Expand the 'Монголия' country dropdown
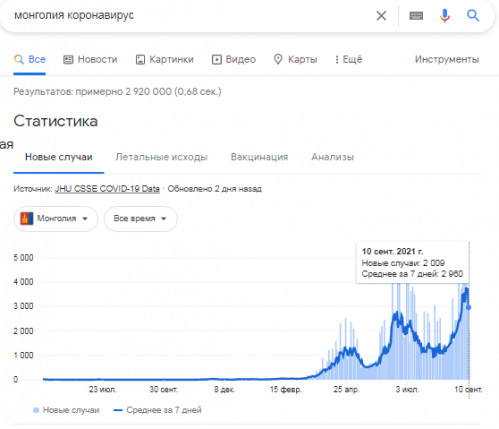 (x=56, y=219)
